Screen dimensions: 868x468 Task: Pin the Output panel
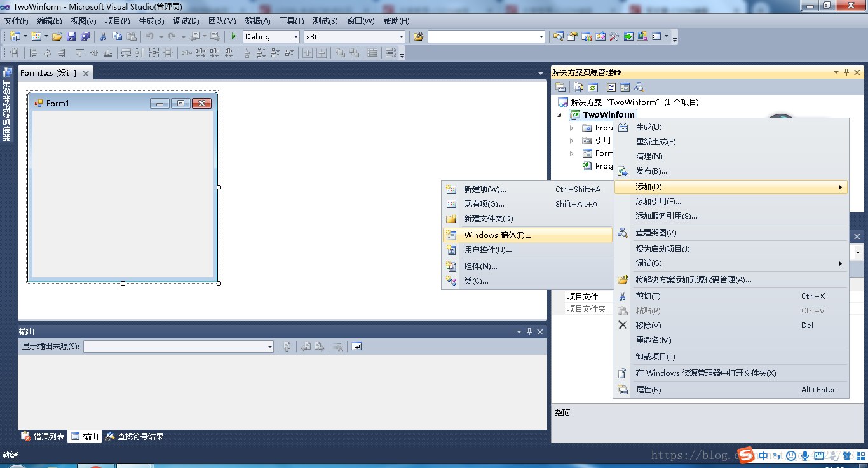click(529, 332)
